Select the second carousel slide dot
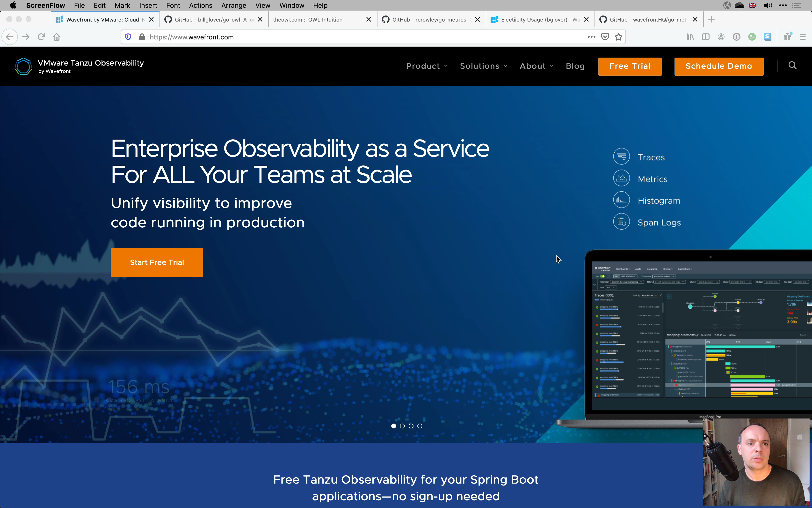 pos(402,426)
